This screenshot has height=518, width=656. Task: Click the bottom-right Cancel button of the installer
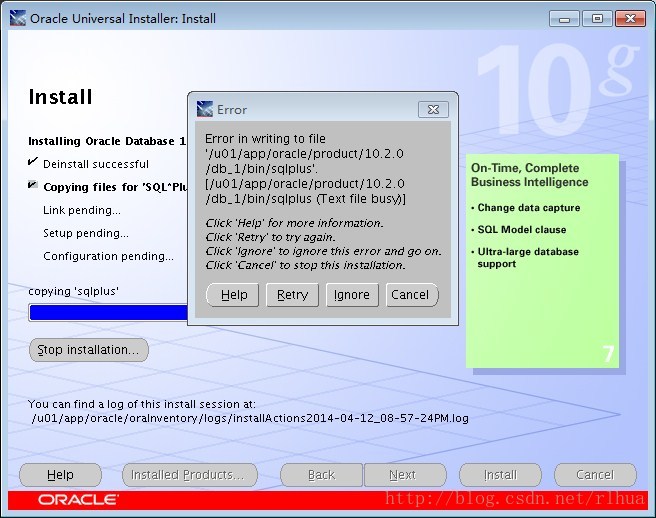pyautogui.click(x=595, y=475)
